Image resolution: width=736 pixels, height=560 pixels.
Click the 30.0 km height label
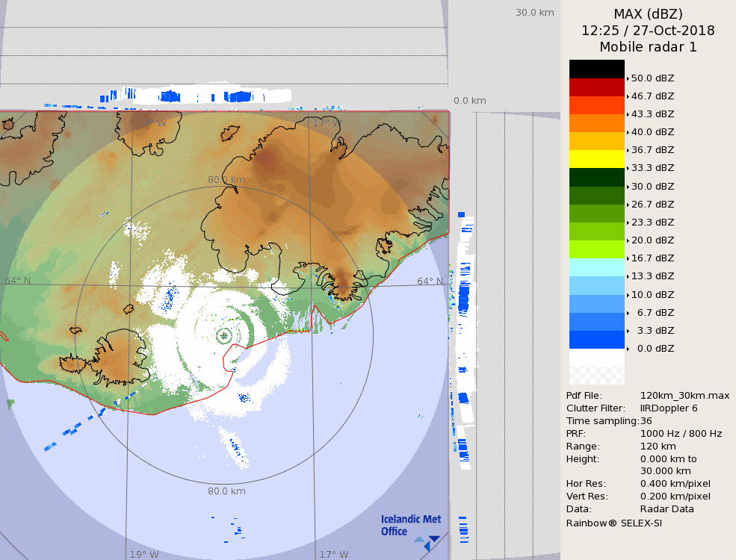[534, 12]
